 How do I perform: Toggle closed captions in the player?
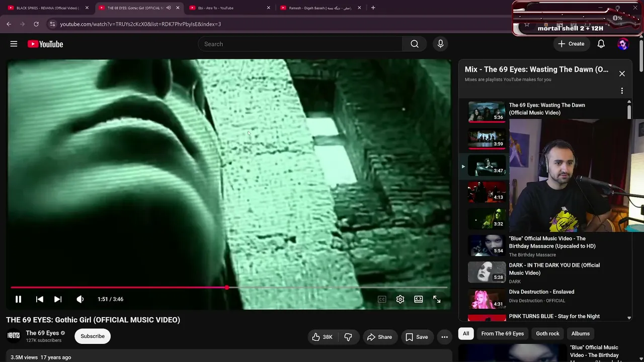(x=382, y=299)
